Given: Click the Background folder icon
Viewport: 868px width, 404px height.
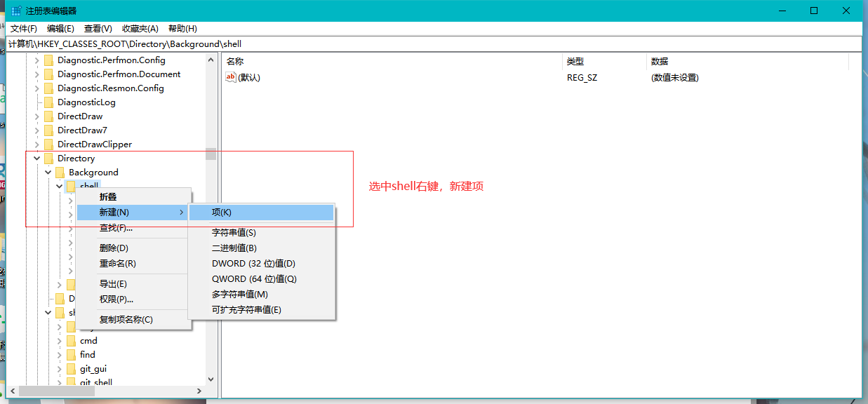Looking at the screenshot, I should point(60,173).
